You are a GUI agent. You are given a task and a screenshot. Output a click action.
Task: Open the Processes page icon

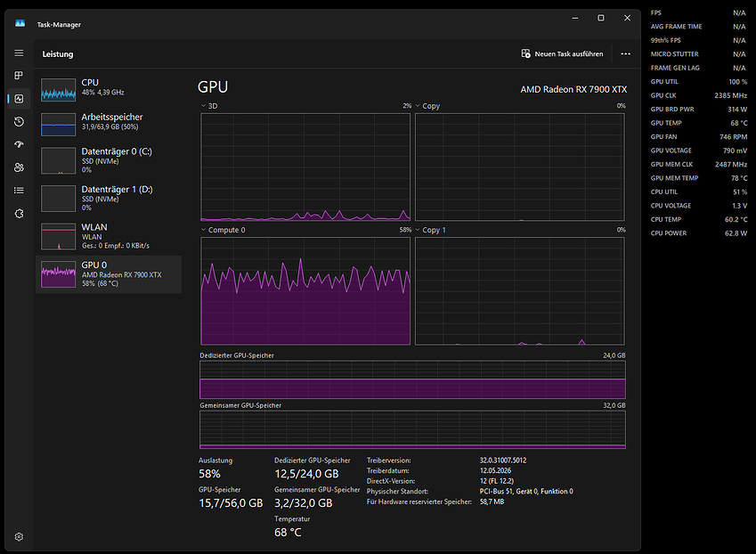(x=19, y=76)
